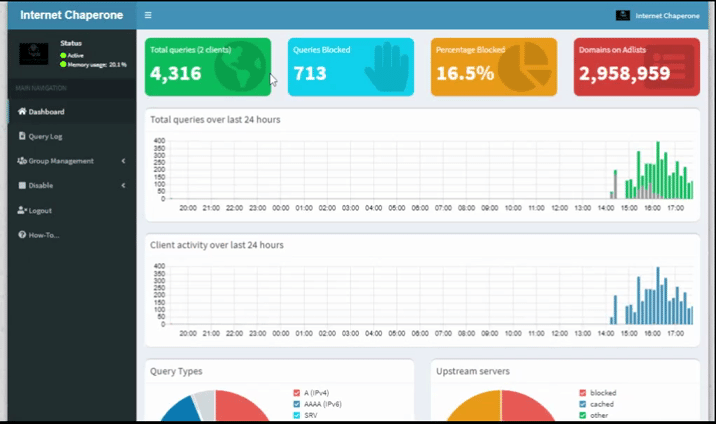The width and height of the screenshot is (716, 424).
Task: Click the Disable stop icon
Action: (x=22, y=186)
